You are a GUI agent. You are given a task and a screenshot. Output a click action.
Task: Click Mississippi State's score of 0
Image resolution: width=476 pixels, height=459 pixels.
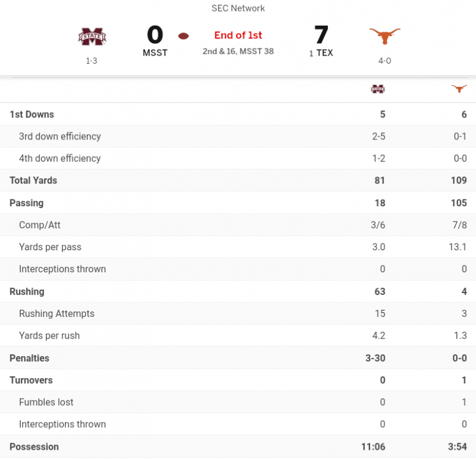click(155, 35)
